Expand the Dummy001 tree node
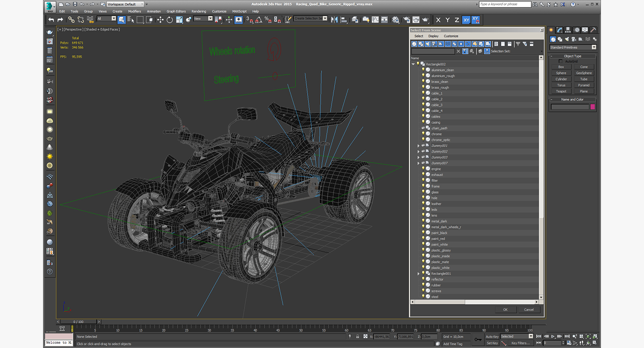Screen dimensions: 644x348 pyautogui.click(x=419, y=146)
